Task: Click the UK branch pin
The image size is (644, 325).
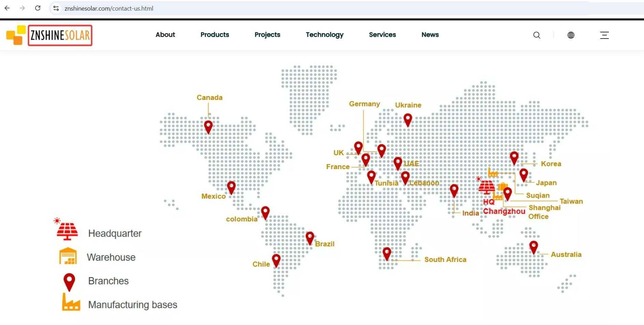Action: [358, 148]
